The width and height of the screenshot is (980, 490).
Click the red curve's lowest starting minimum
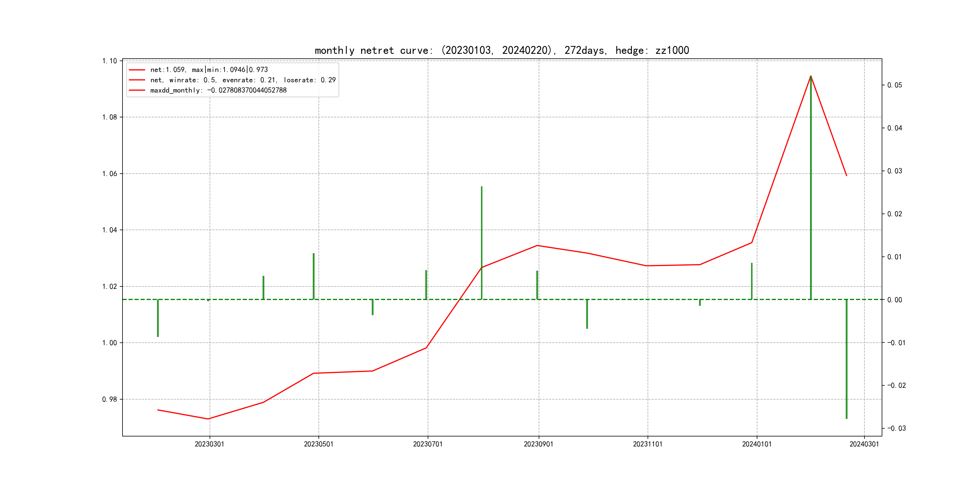(208, 419)
